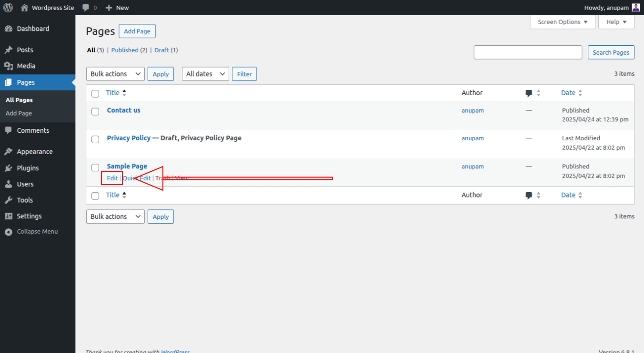Image resolution: width=644 pixels, height=353 pixels.
Task: Click sort arrows next to header comments icon
Action: point(538,93)
